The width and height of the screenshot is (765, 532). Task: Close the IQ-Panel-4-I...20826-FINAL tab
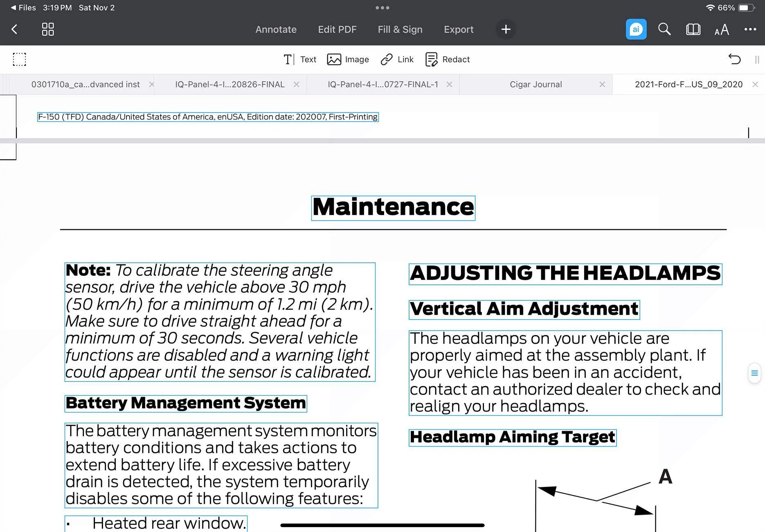tap(297, 84)
